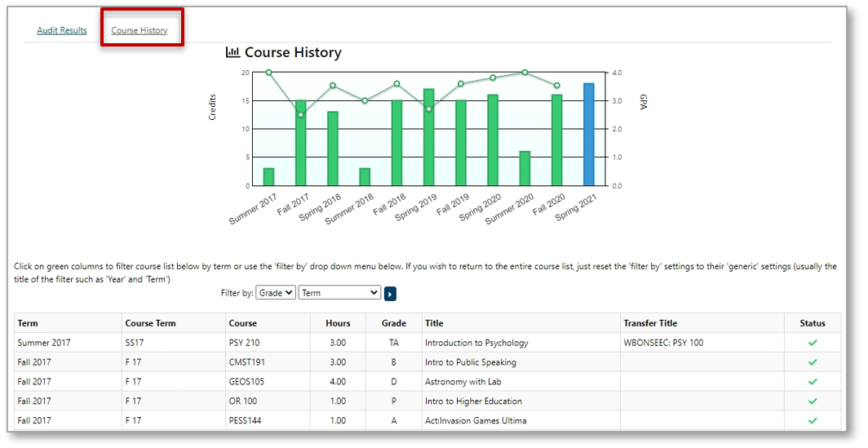Click the status checkmark for PESS144

click(x=812, y=421)
